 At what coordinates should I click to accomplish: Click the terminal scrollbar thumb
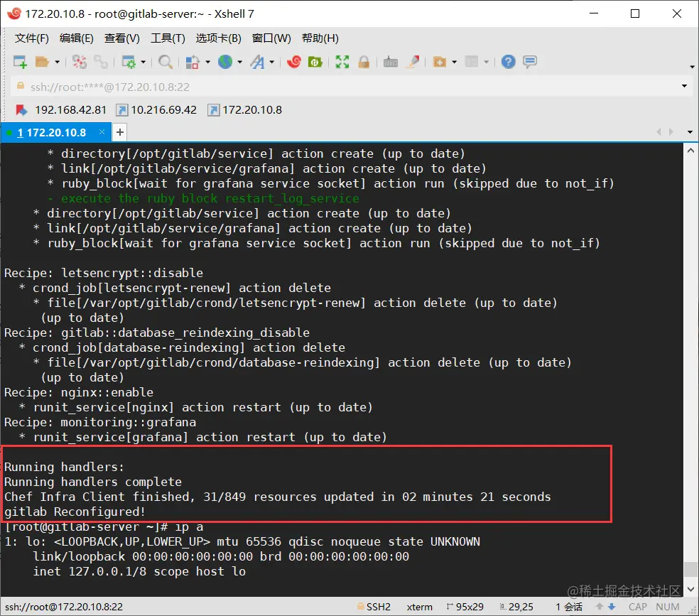pos(690,569)
